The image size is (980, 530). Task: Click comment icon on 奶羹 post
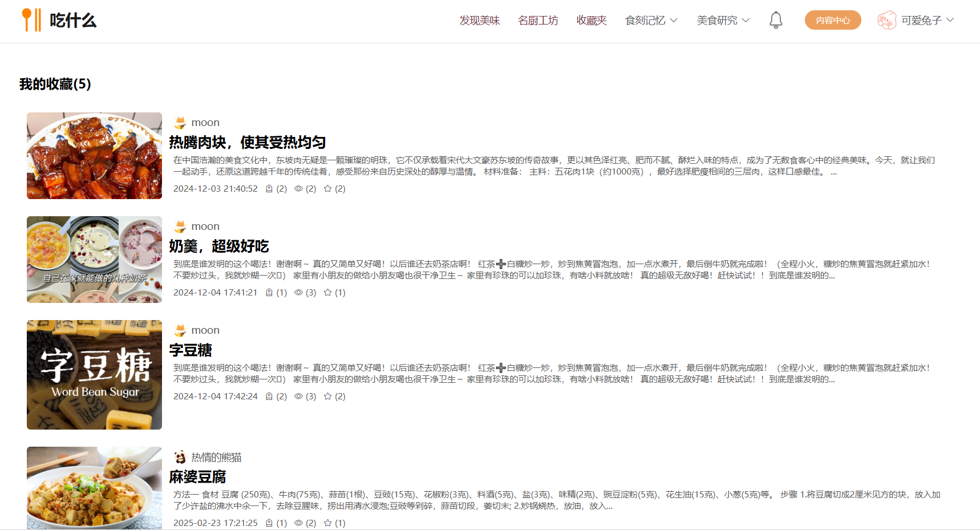[269, 293]
